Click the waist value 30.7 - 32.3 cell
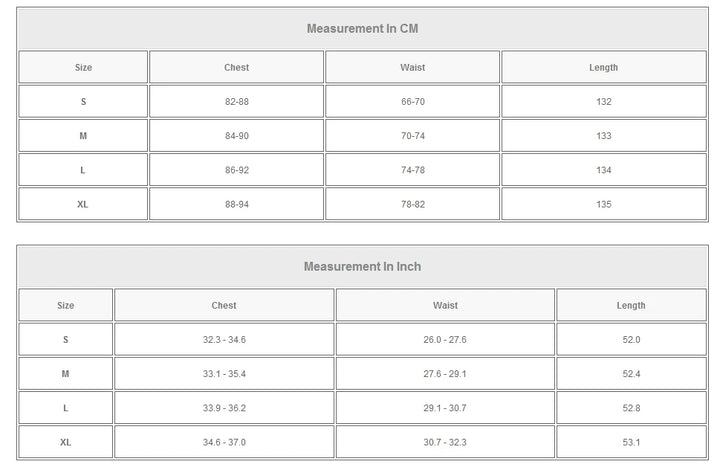 click(x=445, y=442)
